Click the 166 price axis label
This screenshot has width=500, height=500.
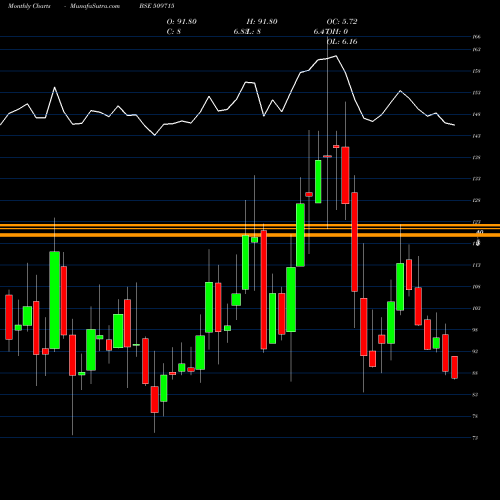(476, 37)
